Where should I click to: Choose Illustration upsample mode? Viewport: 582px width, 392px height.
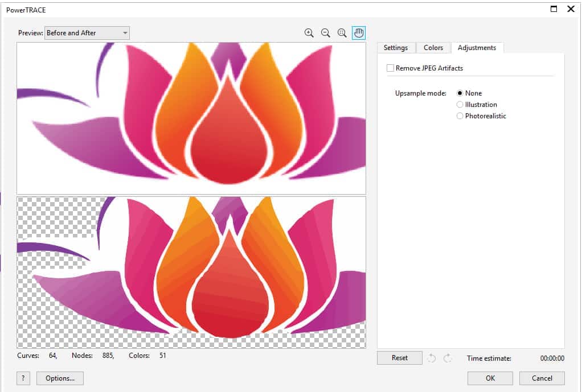click(x=460, y=105)
